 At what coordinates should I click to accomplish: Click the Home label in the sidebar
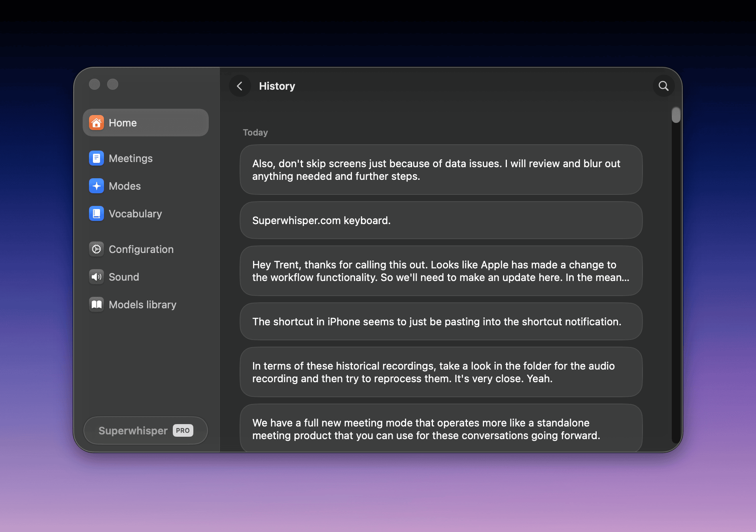tap(123, 123)
